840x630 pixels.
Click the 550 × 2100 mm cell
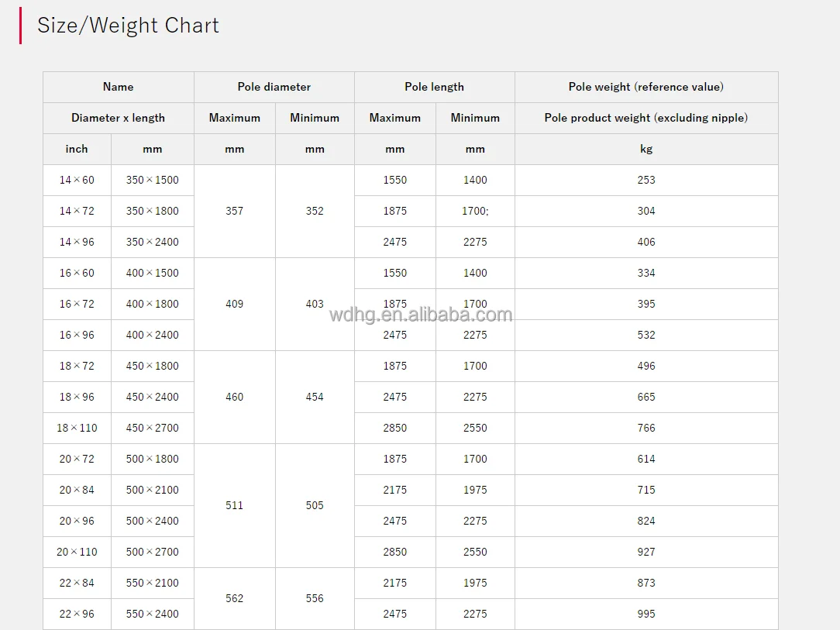coord(152,583)
